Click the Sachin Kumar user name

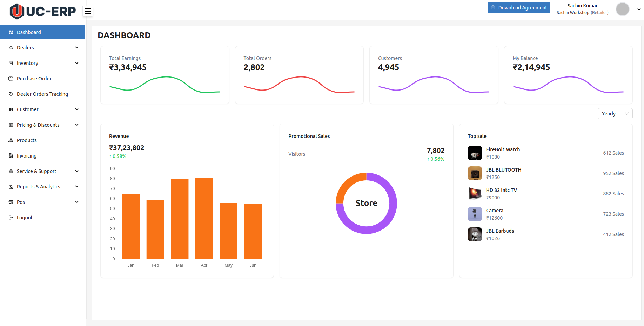tap(582, 6)
